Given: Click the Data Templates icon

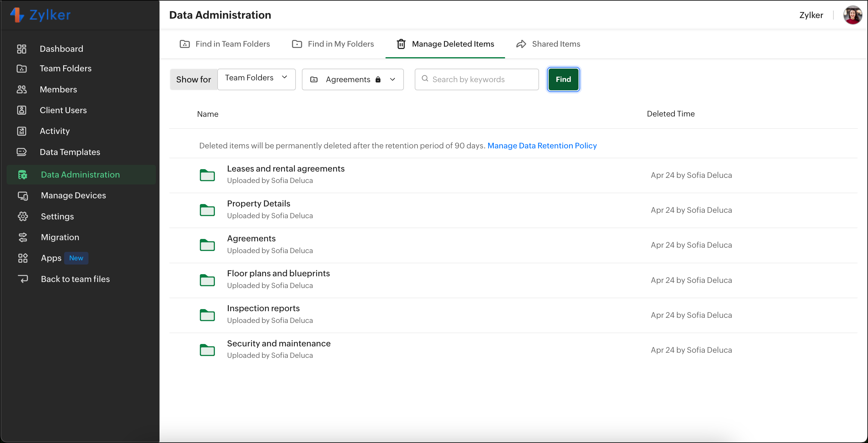Looking at the screenshot, I should pyautogui.click(x=22, y=152).
